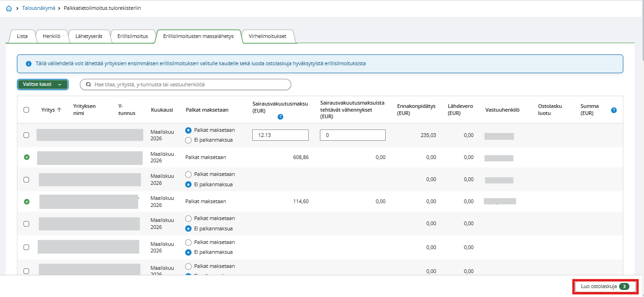This screenshot has height=297, width=644.
Task: Open the Valitse kausi dropdown
Action: [x=42, y=84]
